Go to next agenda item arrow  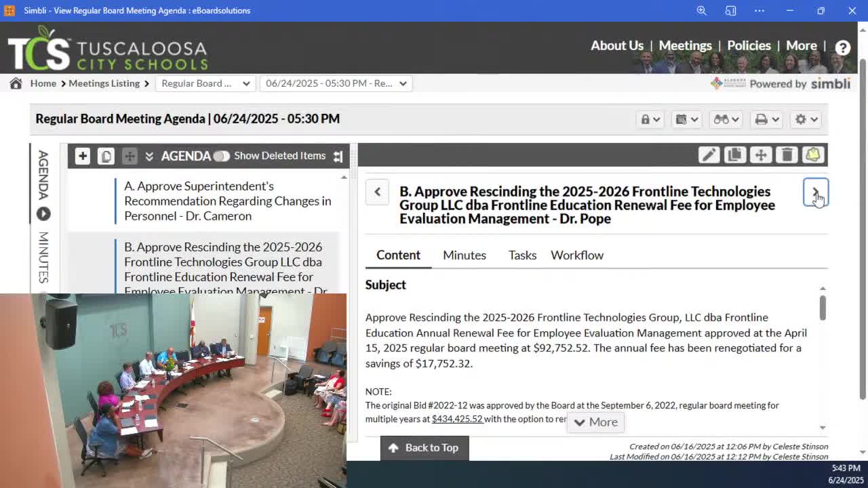[x=815, y=192]
